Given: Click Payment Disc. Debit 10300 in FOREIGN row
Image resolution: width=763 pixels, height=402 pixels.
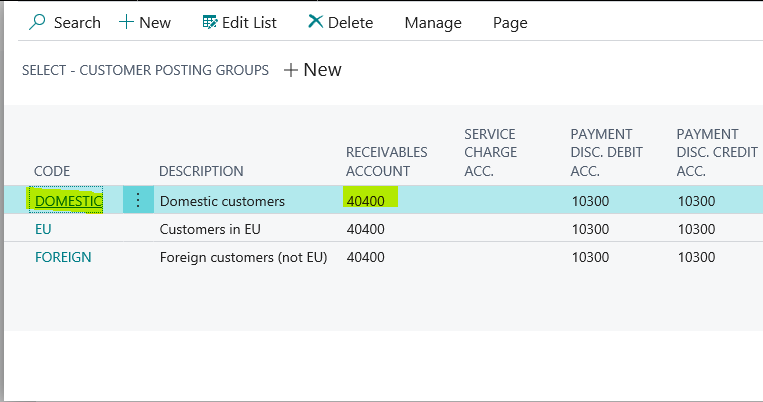Looking at the screenshot, I should (x=590, y=257).
